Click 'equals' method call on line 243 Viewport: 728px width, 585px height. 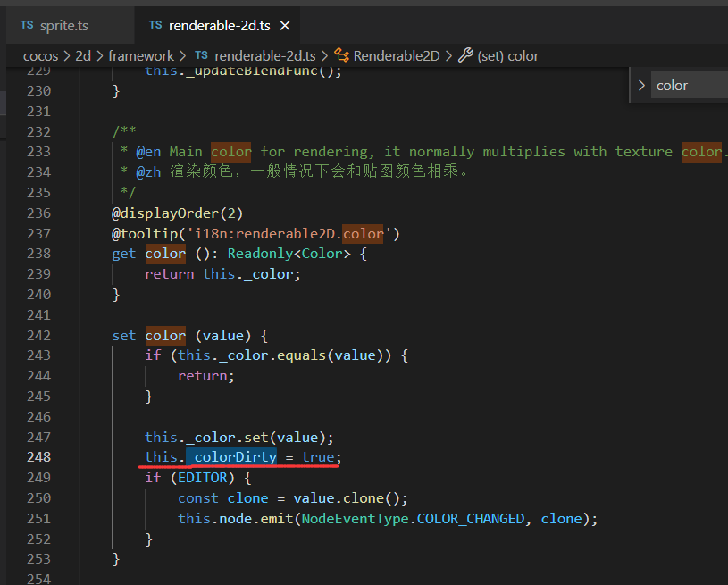point(301,355)
